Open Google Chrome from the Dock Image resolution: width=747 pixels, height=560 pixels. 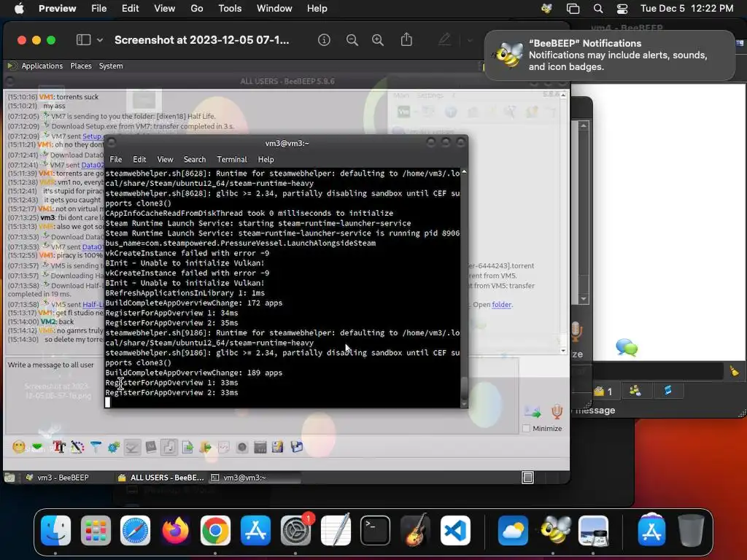pos(215,531)
